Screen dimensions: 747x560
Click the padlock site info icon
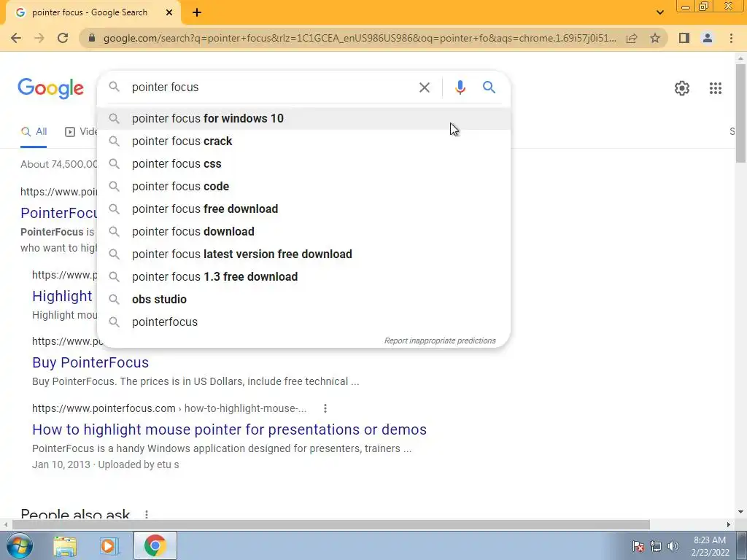click(92, 38)
